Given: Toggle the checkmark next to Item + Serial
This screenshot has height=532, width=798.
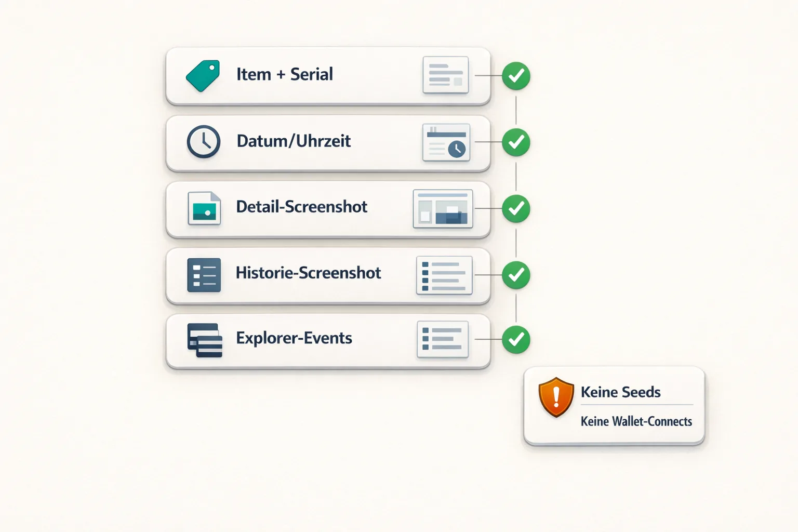Looking at the screenshot, I should point(515,76).
